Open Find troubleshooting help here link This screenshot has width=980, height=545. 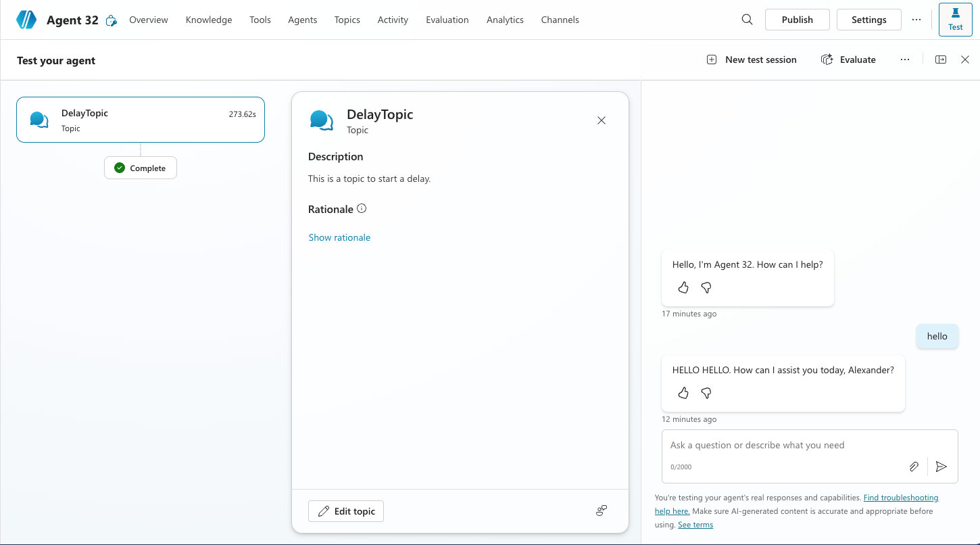(900, 498)
